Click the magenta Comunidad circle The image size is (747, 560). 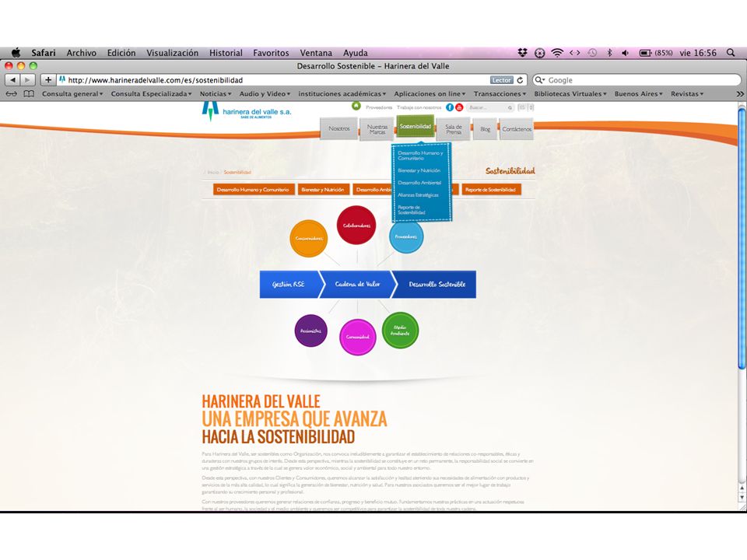pyautogui.click(x=358, y=337)
